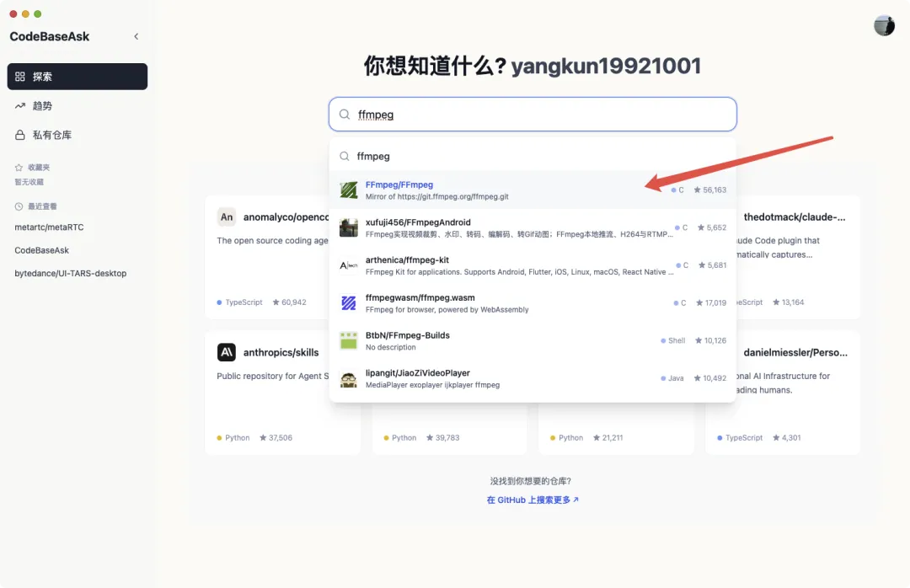Click the 13,164 stars label
This screenshot has height=588, width=910.
click(x=788, y=302)
